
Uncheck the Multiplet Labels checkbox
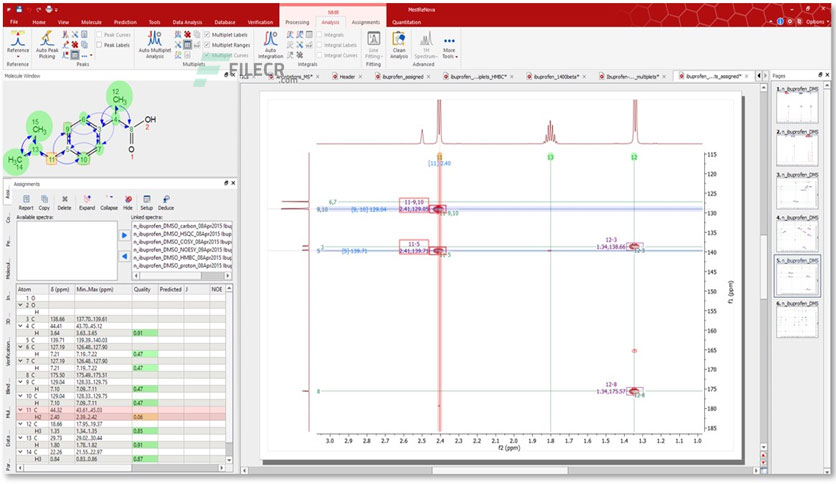click(207, 35)
